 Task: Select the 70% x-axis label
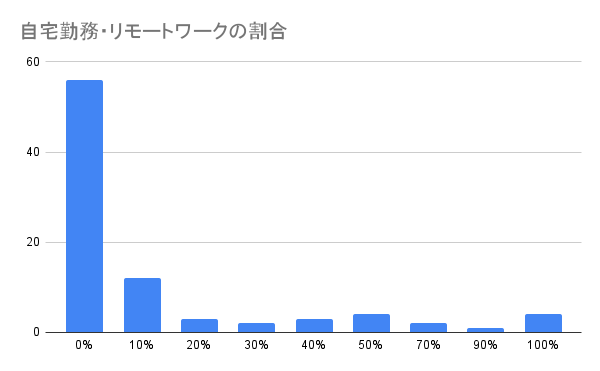pyautogui.click(x=428, y=345)
